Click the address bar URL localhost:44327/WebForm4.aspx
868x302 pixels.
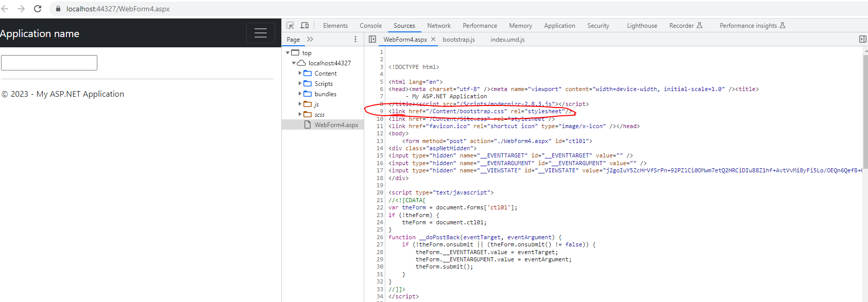118,9
